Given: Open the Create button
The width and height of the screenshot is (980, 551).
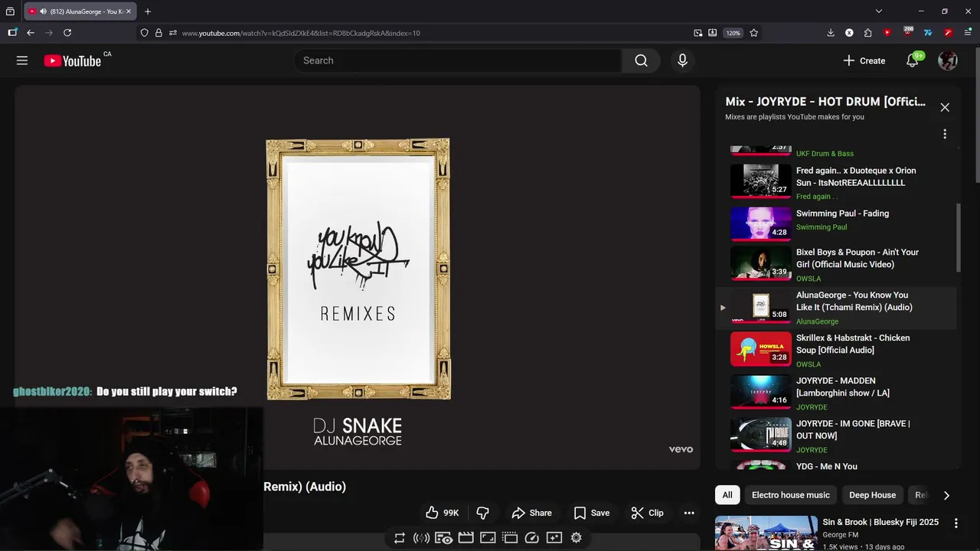Looking at the screenshot, I should click(x=864, y=60).
